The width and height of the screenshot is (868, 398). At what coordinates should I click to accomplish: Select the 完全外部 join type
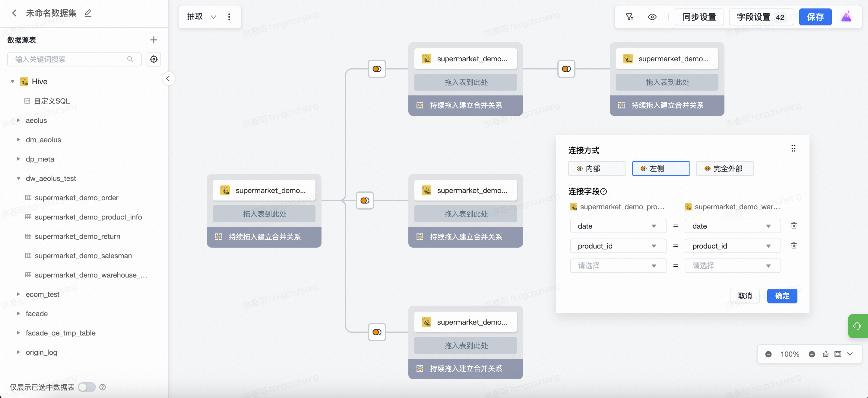tap(724, 168)
